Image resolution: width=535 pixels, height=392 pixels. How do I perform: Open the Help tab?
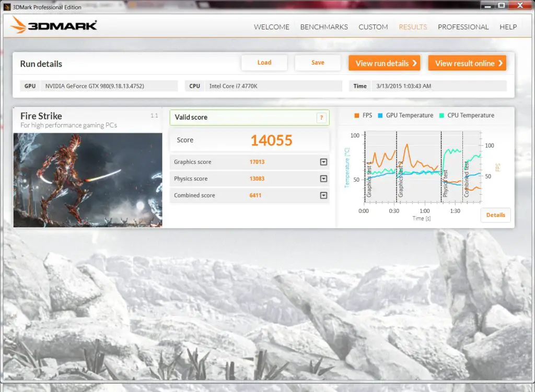pyautogui.click(x=508, y=27)
